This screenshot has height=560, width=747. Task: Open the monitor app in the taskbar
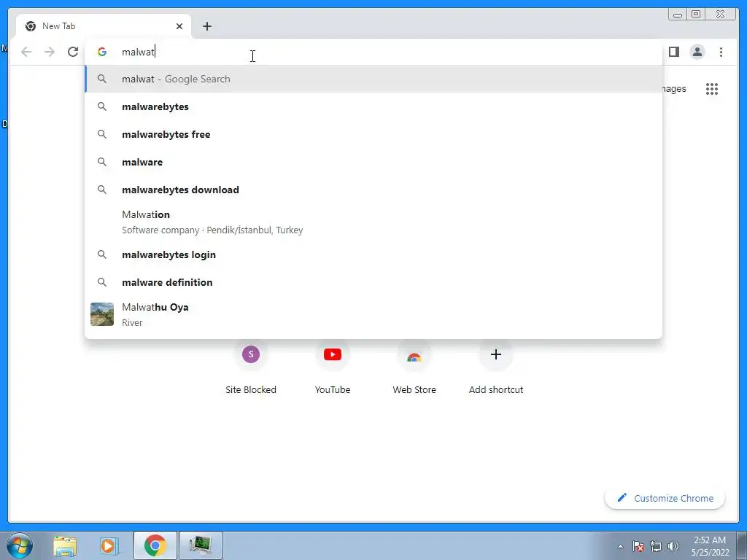(201, 545)
